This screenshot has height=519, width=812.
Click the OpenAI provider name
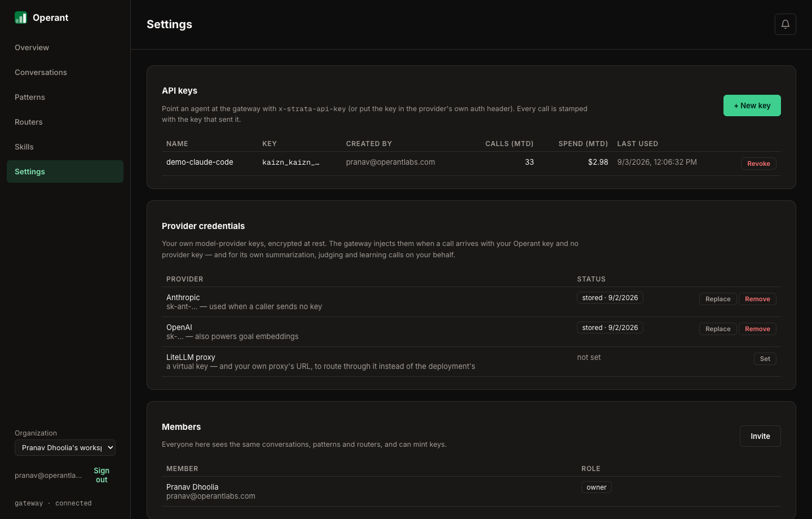[179, 327]
